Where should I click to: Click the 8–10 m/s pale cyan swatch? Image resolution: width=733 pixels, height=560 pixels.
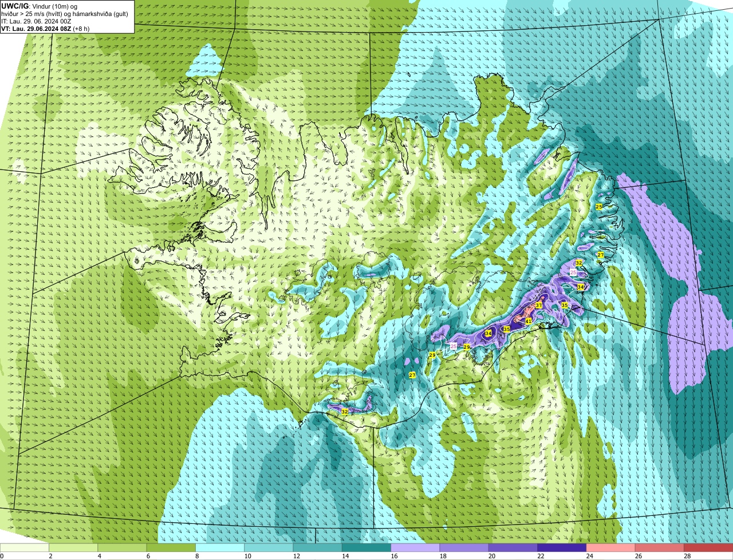click(220, 547)
